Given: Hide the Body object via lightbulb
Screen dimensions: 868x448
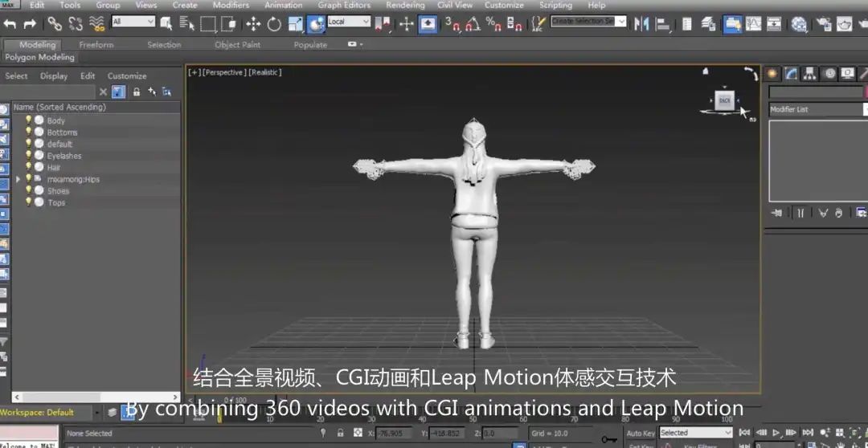Looking at the screenshot, I should pos(29,120).
